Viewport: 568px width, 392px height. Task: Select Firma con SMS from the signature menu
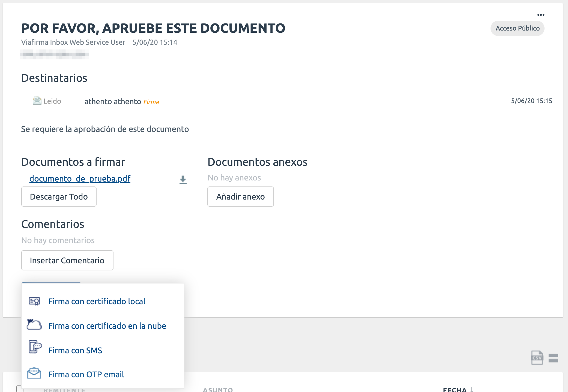pyautogui.click(x=75, y=350)
